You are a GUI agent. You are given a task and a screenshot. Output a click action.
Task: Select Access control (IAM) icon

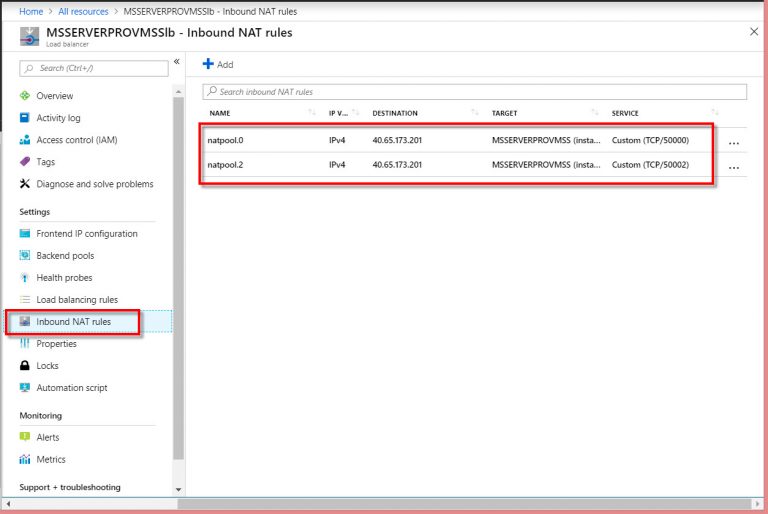tap(25, 140)
